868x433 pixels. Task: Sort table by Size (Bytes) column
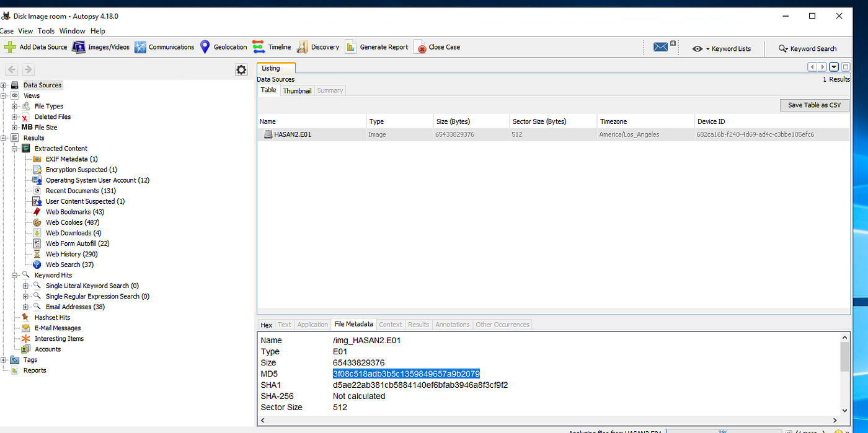tap(471, 121)
